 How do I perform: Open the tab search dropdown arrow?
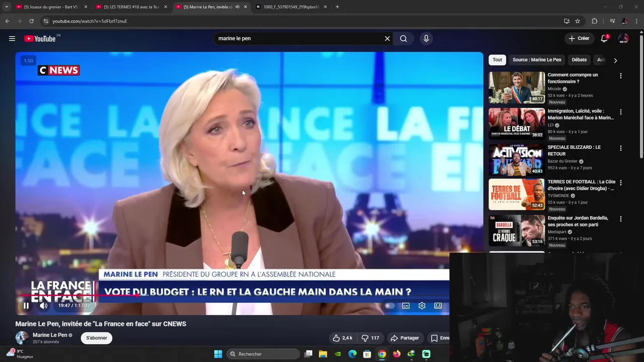click(x=7, y=7)
